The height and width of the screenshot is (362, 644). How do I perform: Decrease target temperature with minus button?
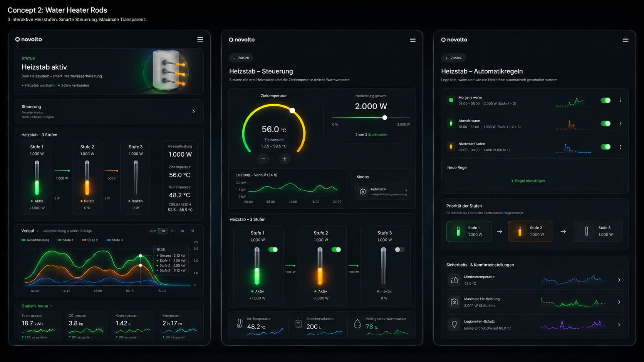tap(263, 159)
